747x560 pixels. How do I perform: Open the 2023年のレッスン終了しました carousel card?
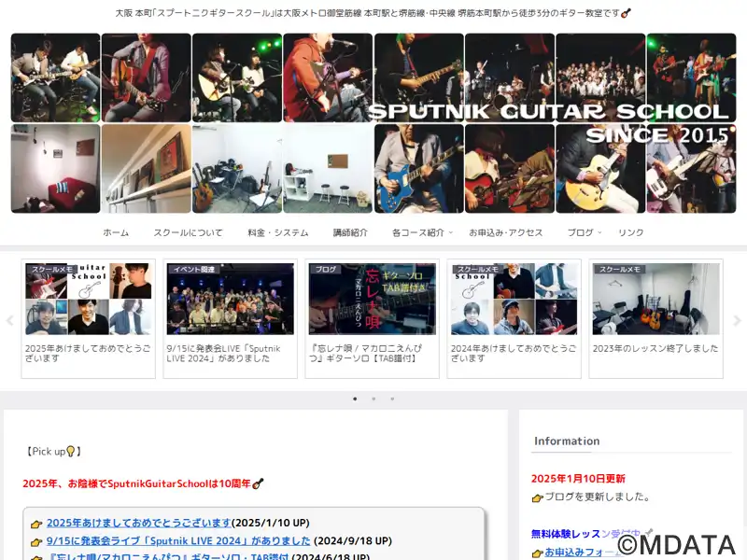point(656,318)
